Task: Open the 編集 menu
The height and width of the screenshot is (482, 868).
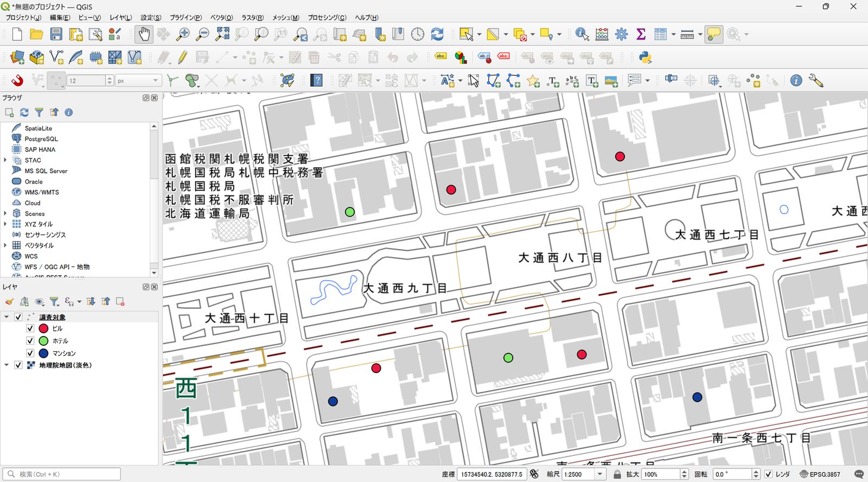Action: (x=60, y=17)
